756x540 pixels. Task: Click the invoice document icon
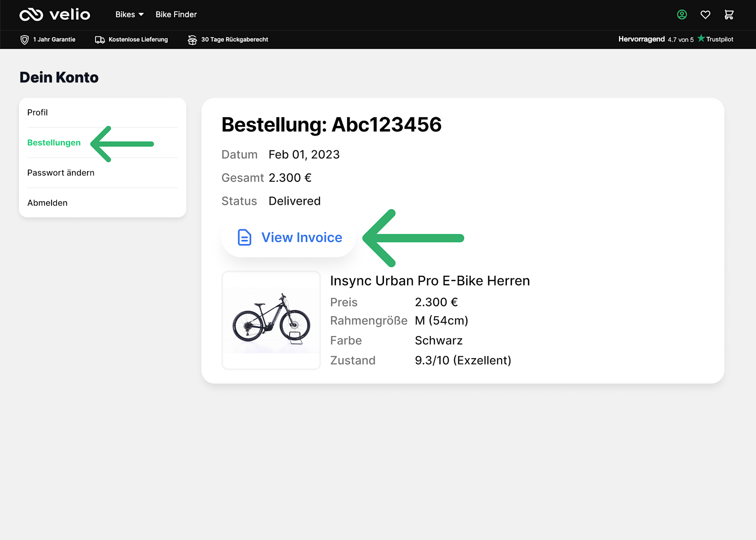pos(244,237)
